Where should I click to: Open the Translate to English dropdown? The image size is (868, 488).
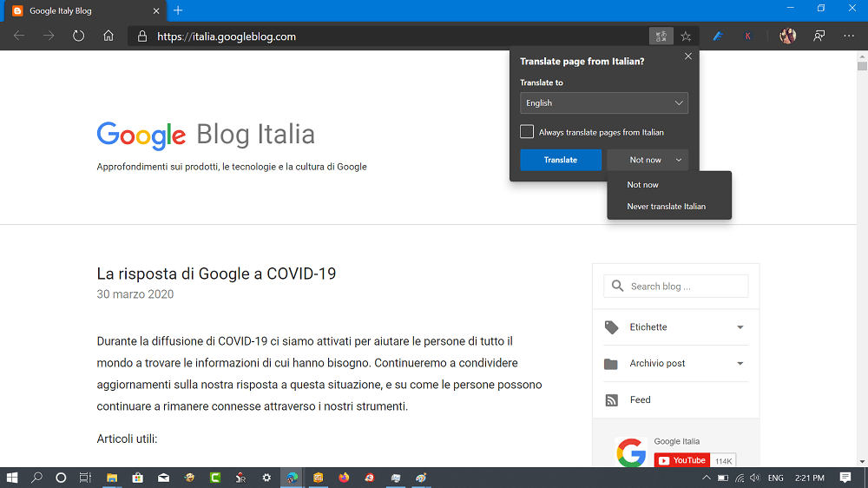point(604,103)
